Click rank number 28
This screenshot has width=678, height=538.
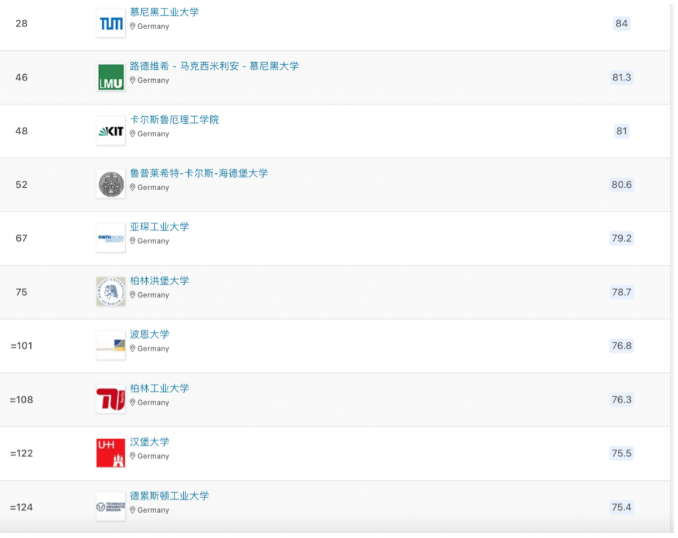(22, 24)
